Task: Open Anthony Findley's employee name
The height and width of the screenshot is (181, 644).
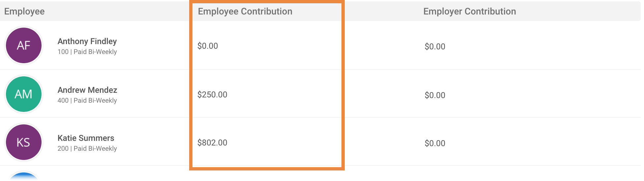Action: [87, 41]
